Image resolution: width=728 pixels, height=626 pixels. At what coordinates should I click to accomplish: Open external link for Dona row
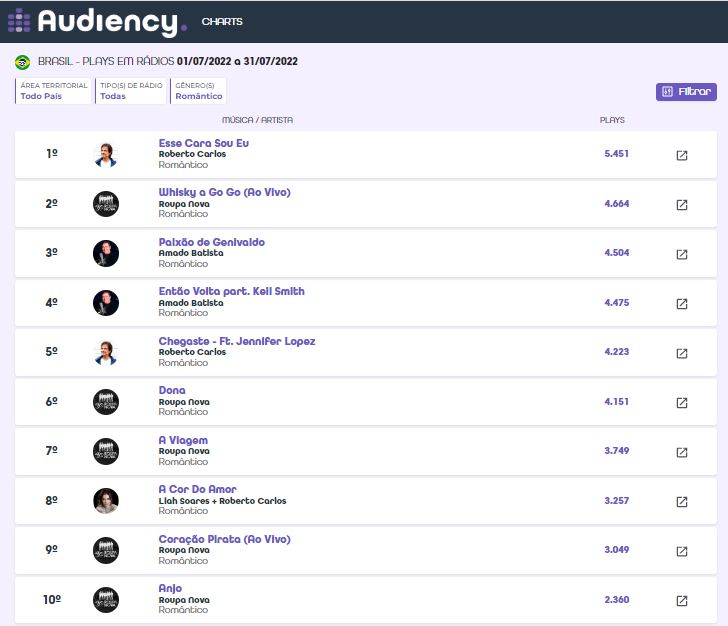pyautogui.click(x=682, y=403)
